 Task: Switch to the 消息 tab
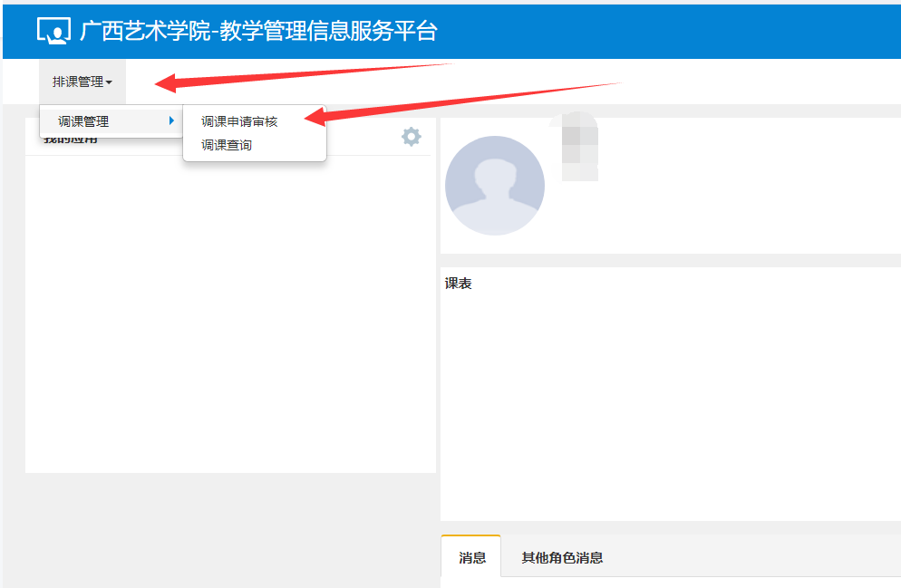tap(472, 558)
